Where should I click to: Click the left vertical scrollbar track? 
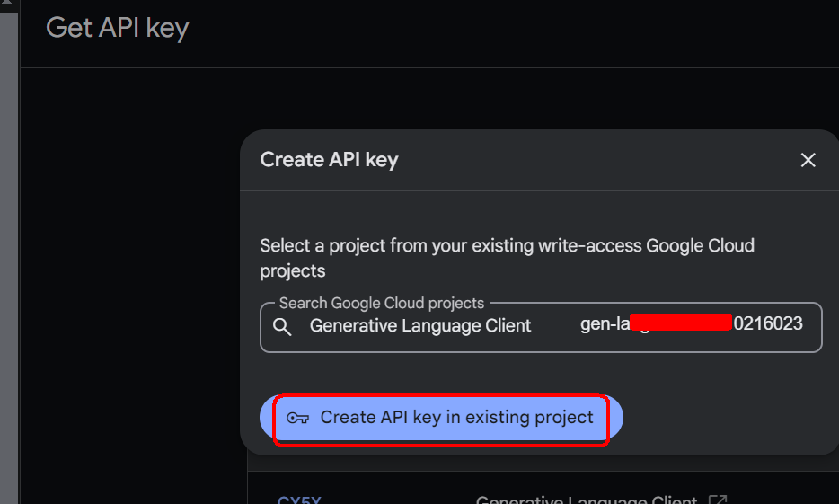9,257
